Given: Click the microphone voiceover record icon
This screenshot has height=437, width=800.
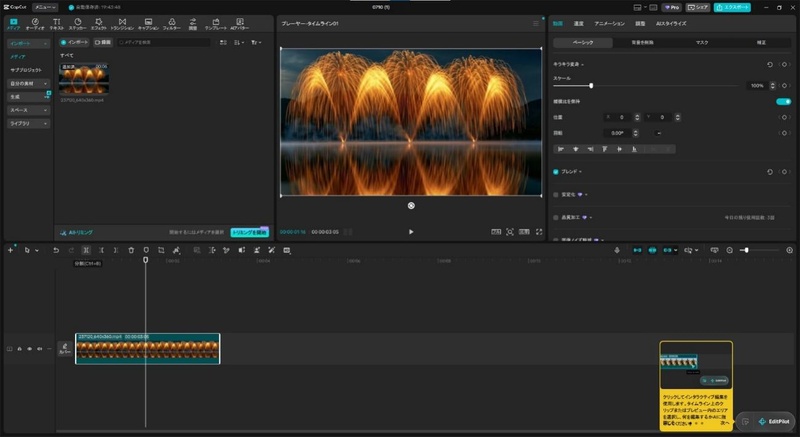Looking at the screenshot, I should (x=617, y=250).
